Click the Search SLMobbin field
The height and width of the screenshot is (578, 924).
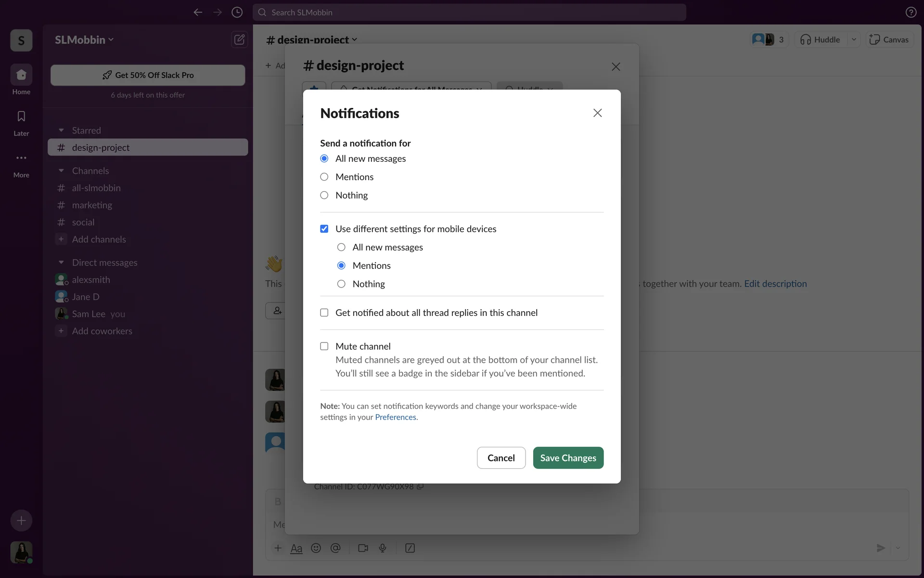click(469, 13)
